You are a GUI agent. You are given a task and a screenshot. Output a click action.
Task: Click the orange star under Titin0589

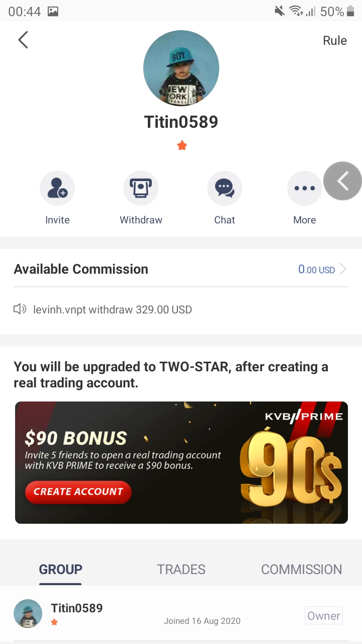[x=182, y=146]
